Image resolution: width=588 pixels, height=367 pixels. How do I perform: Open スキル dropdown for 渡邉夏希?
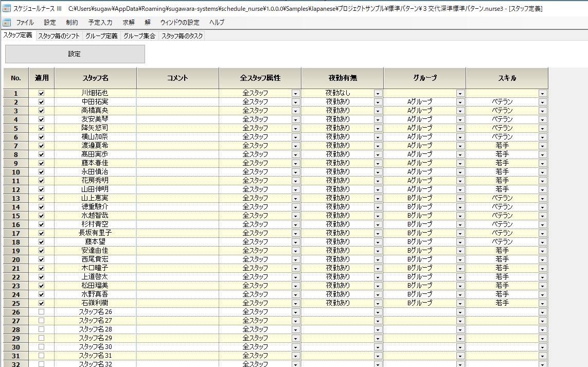pyautogui.click(x=543, y=146)
